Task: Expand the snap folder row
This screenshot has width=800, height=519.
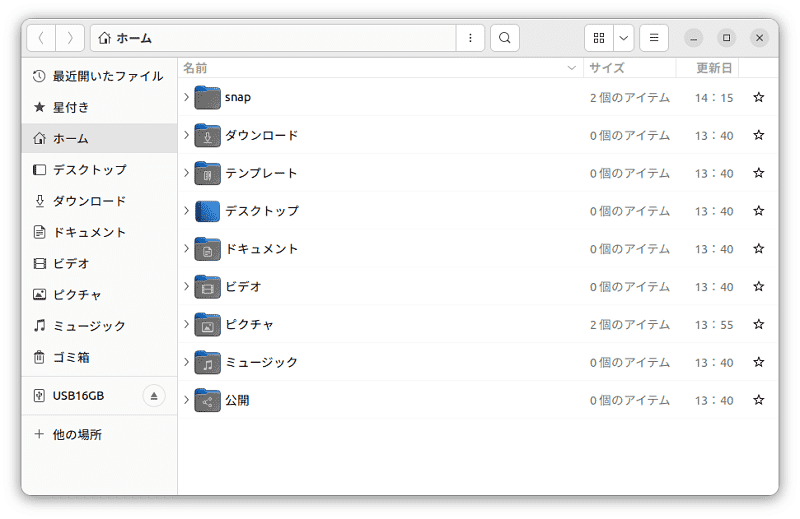Action: (186, 97)
